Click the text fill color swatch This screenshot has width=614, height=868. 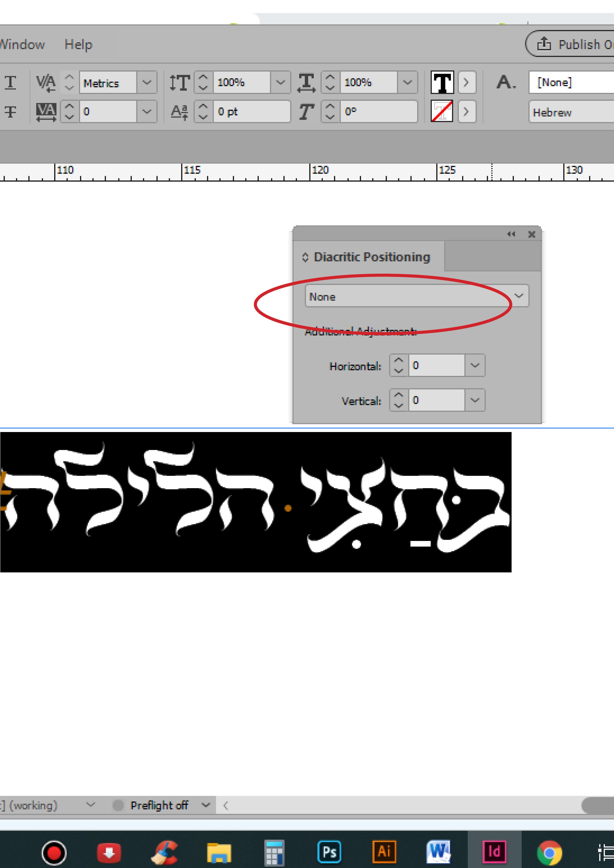[x=442, y=82]
